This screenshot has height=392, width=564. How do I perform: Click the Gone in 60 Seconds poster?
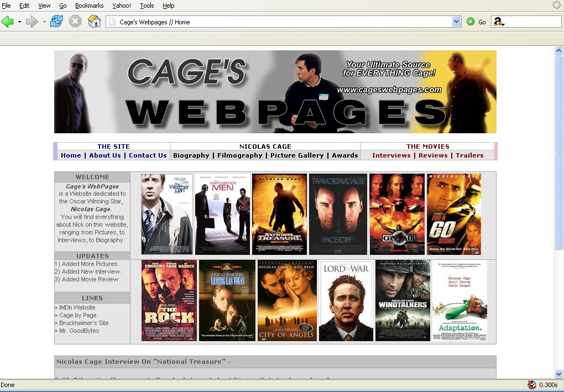pos(454,215)
